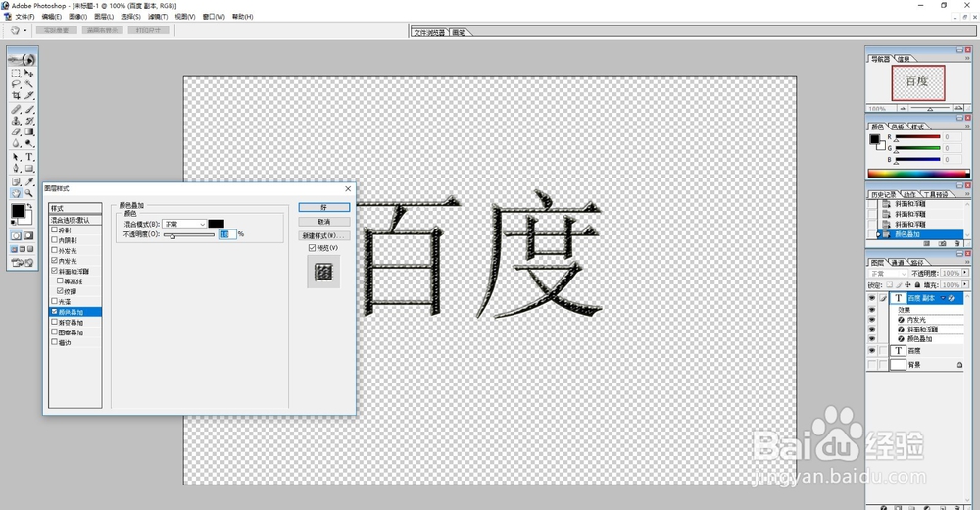Select the Gradient tool
This screenshot has width=980, height=510.
pyautogui.click(x=28, y=132)
